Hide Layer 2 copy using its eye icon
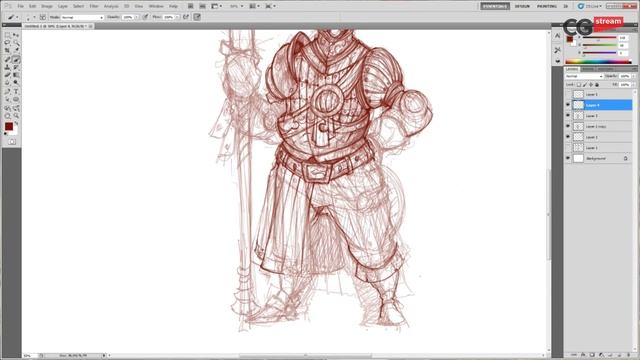Image resolution: width=640 pixels, height=360 pixels. (568, 126)
